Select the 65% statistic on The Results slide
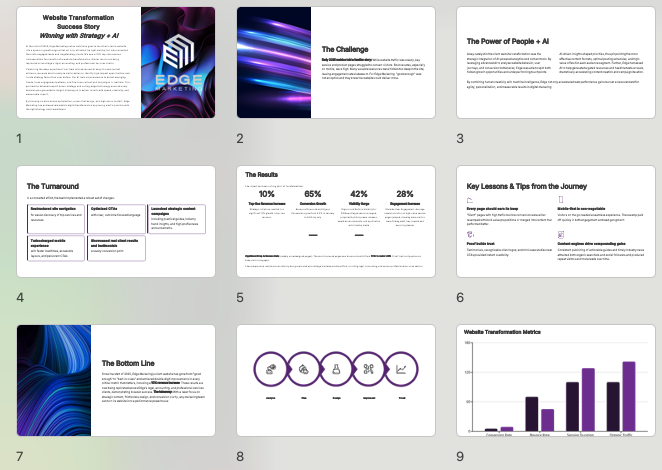The height and width of the screenshot is (470, 662). [312, 194]
